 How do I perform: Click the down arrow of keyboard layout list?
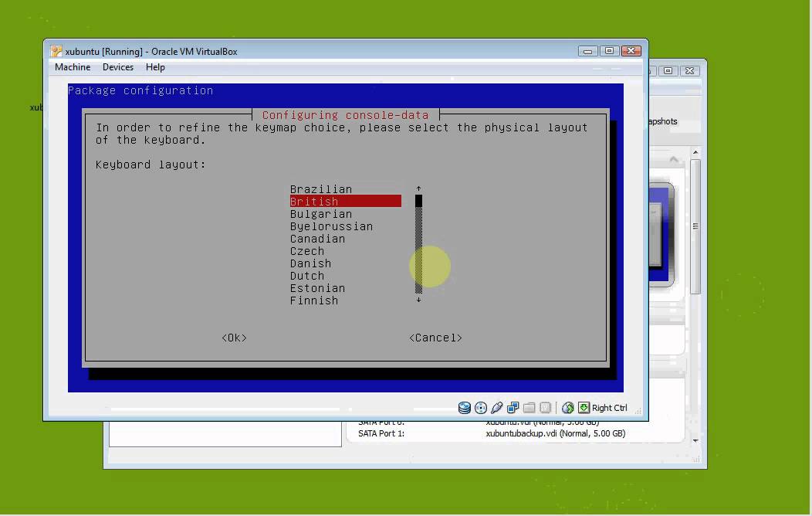tap(418, 300)
